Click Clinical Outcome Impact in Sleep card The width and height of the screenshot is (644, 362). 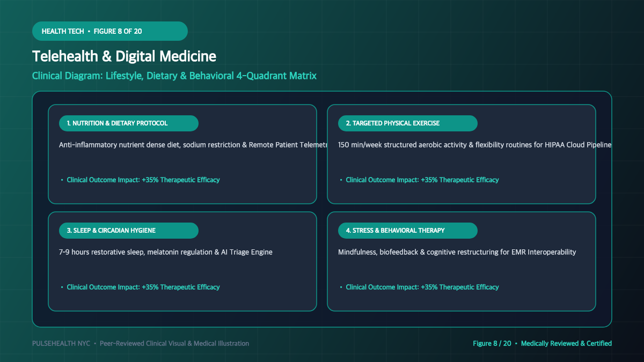click(x=141, y=287)
